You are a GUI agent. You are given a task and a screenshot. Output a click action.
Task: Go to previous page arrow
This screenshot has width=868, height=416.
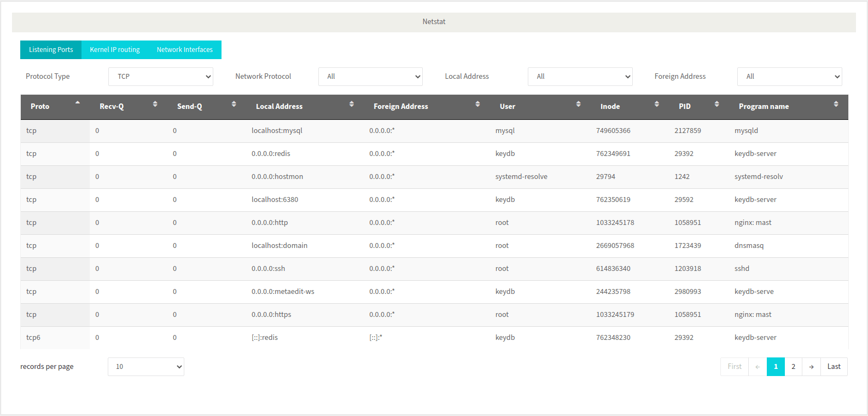click(758, 367)
